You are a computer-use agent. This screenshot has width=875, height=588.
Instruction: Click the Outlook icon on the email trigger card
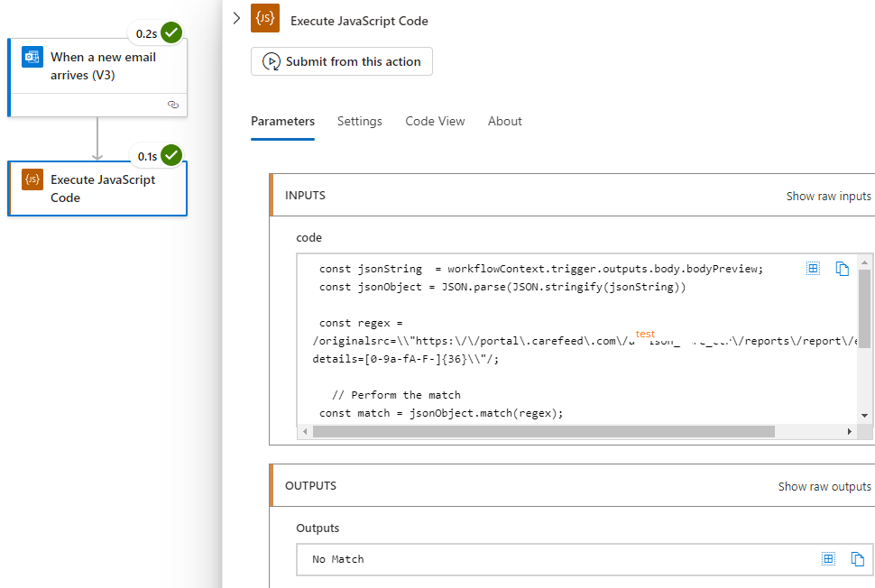32,57
